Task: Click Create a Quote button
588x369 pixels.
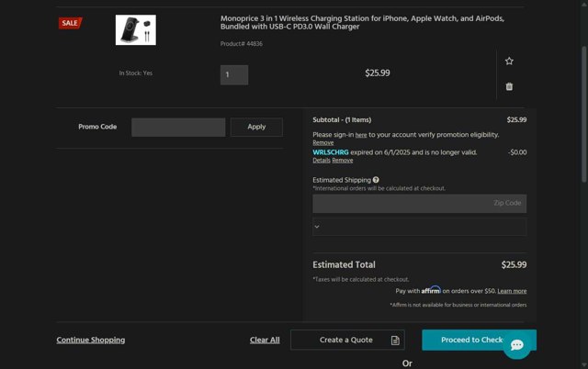Action: (347, 340)
